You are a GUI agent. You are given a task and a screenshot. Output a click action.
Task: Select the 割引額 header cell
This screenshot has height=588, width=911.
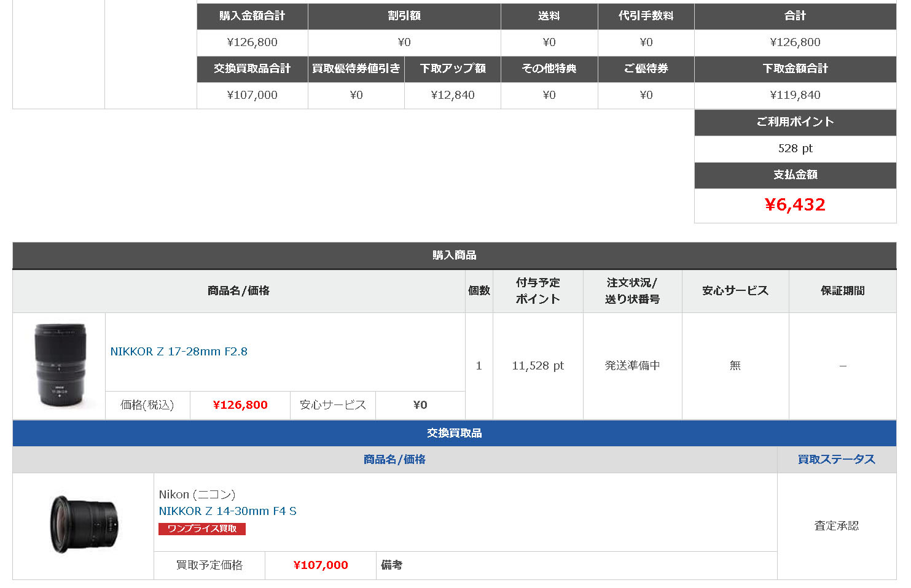coord(404,16)
